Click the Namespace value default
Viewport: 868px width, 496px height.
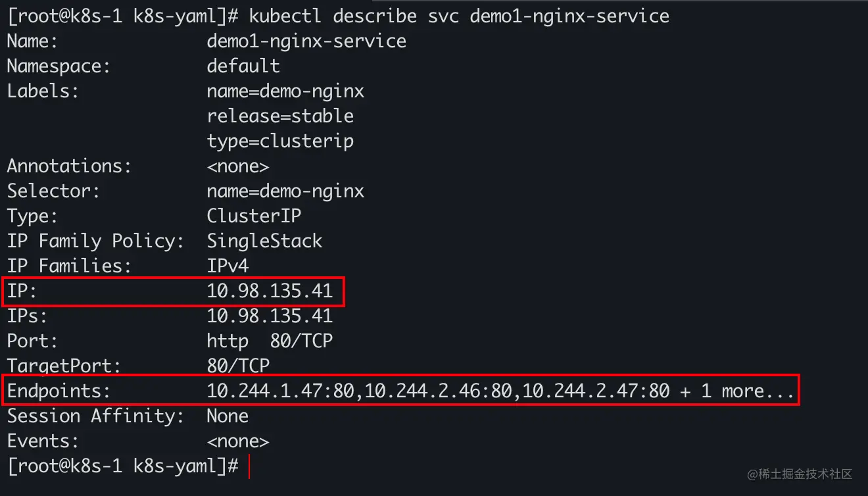pos(243,66)
